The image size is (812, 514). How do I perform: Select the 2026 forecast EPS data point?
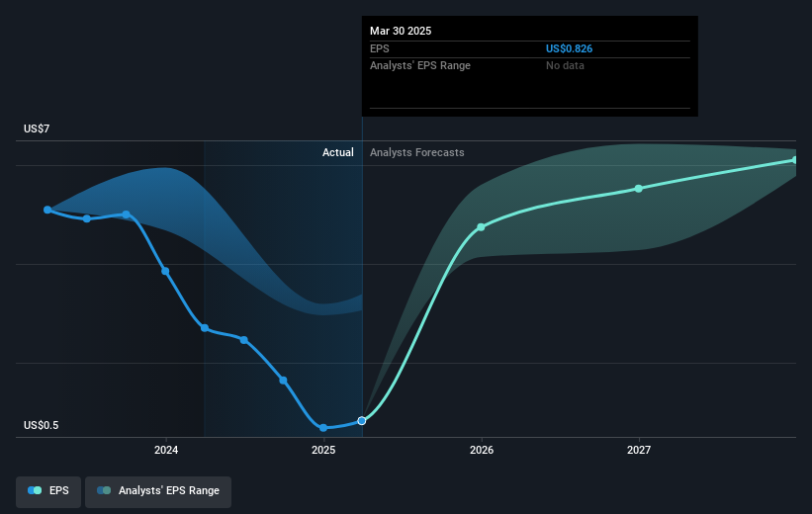coord(481,227)
